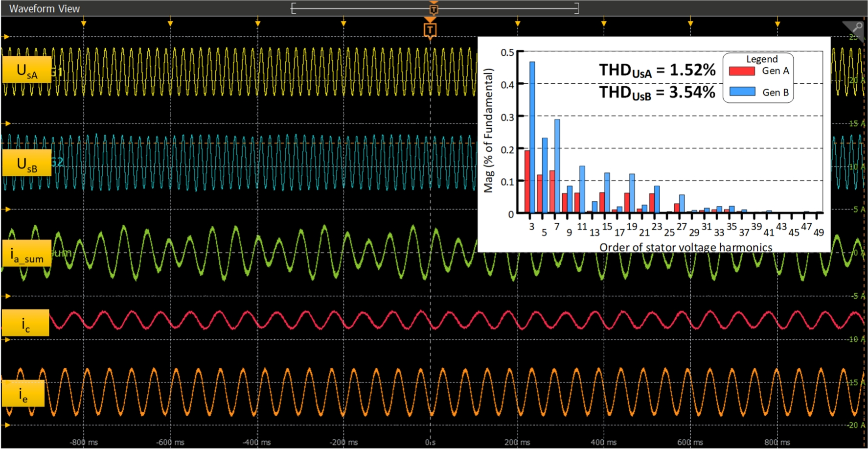Viewport: 868px width, 449px height.
Task: Click the yellow marker arrow above 200 ms
Action: 518,24
